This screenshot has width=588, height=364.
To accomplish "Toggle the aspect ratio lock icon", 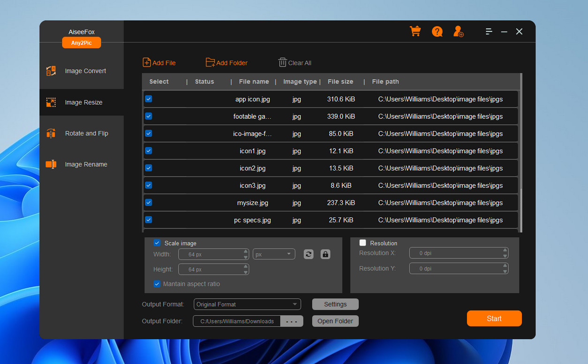I will coord(325,254).
